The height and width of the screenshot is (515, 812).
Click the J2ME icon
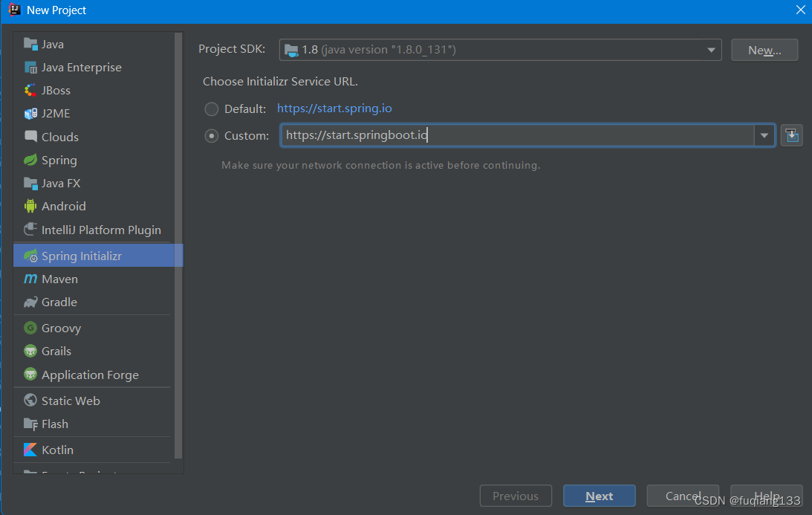point(30,114)
